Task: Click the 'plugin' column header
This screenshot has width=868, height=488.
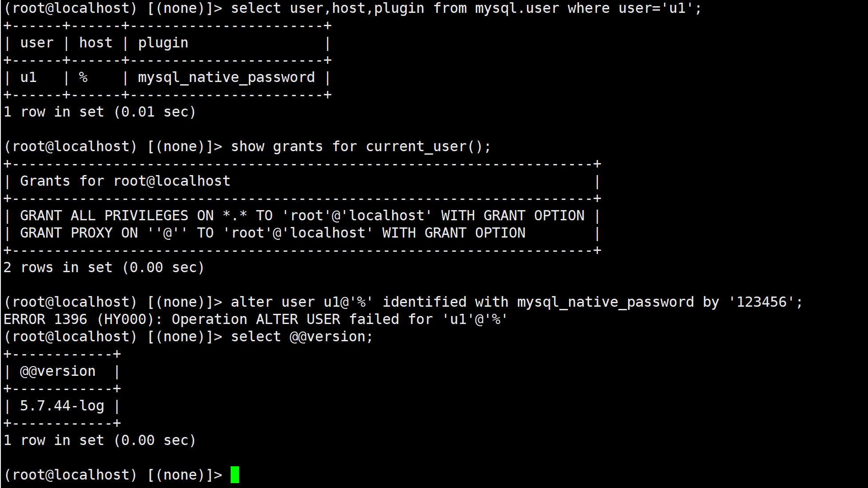Action: (163, 43)
